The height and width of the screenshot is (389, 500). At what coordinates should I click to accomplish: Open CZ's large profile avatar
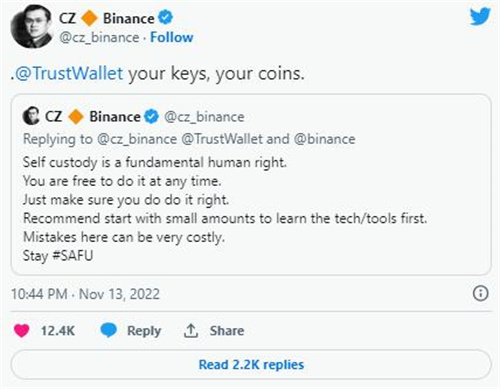(32, 27)
